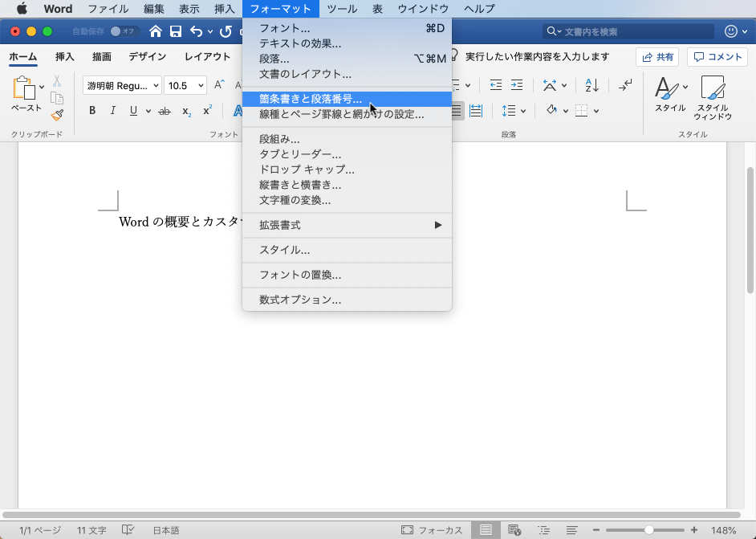Image resolution: width=756 pixels, height=539 pixels.
Task: Expand borders dropdown arrow
Action: point(596,111)
